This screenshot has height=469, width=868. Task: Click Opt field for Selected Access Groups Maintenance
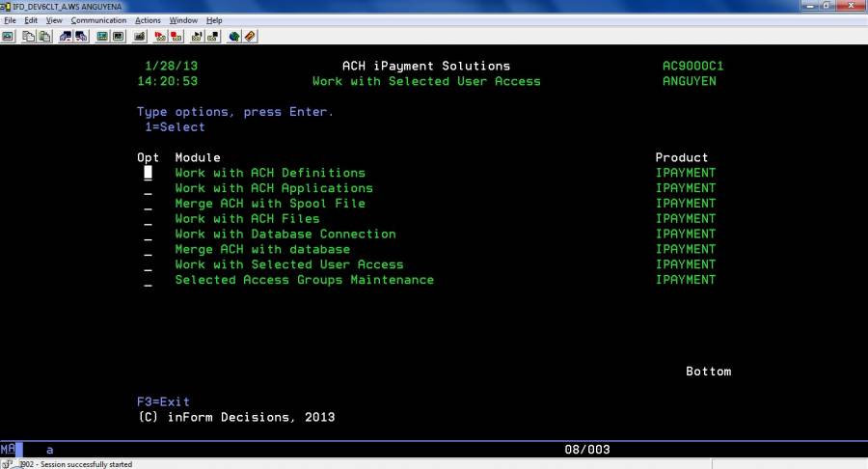pyautogui.click(x=148, y=281)
